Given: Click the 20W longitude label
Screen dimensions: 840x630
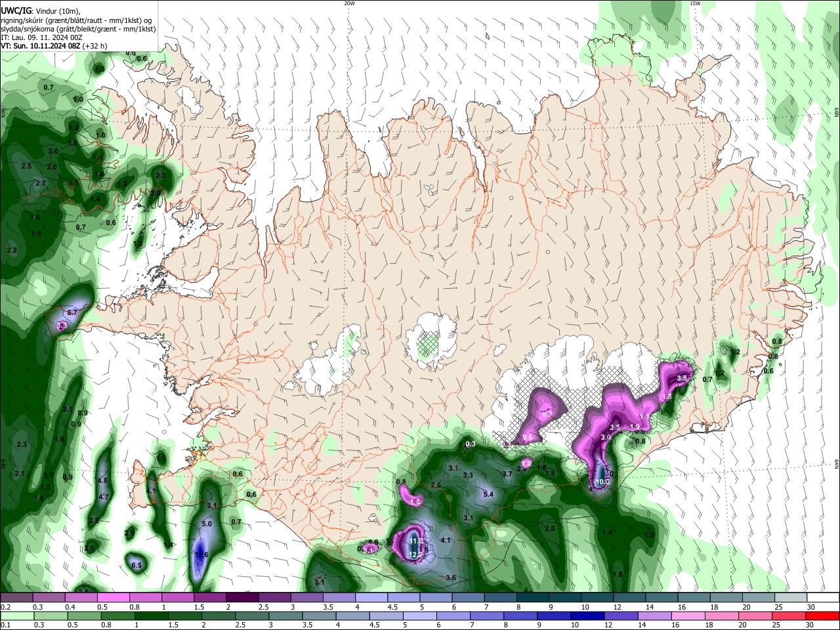Looking at the screenshot, I should (349, 3).
